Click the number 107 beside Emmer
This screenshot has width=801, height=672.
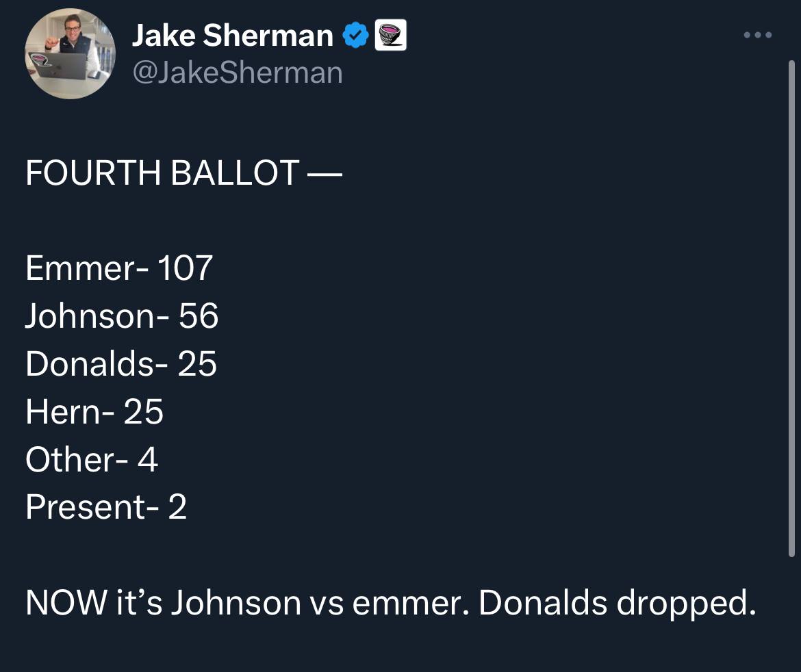185,268
